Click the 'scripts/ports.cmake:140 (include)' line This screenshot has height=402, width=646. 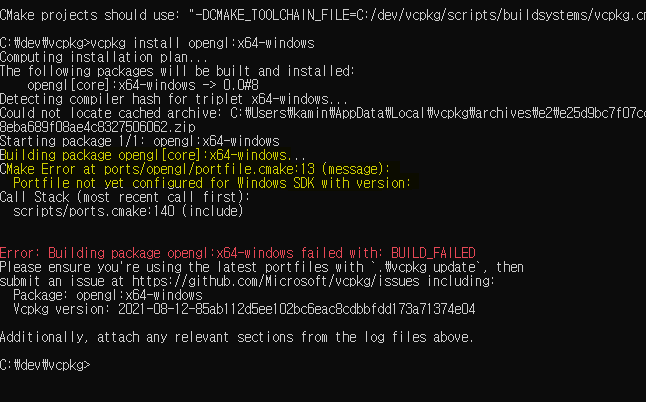(x=128, y=211)
